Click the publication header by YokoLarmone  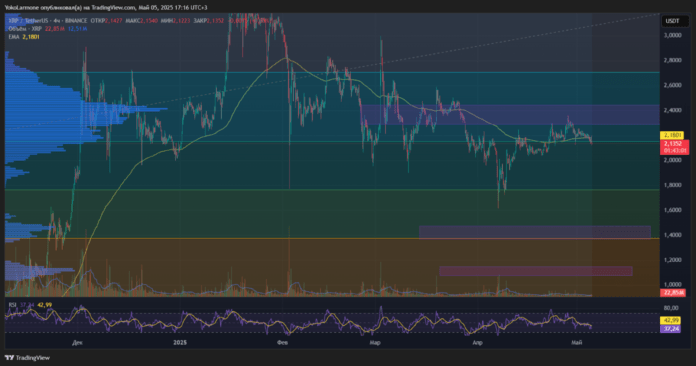point(106,8)
